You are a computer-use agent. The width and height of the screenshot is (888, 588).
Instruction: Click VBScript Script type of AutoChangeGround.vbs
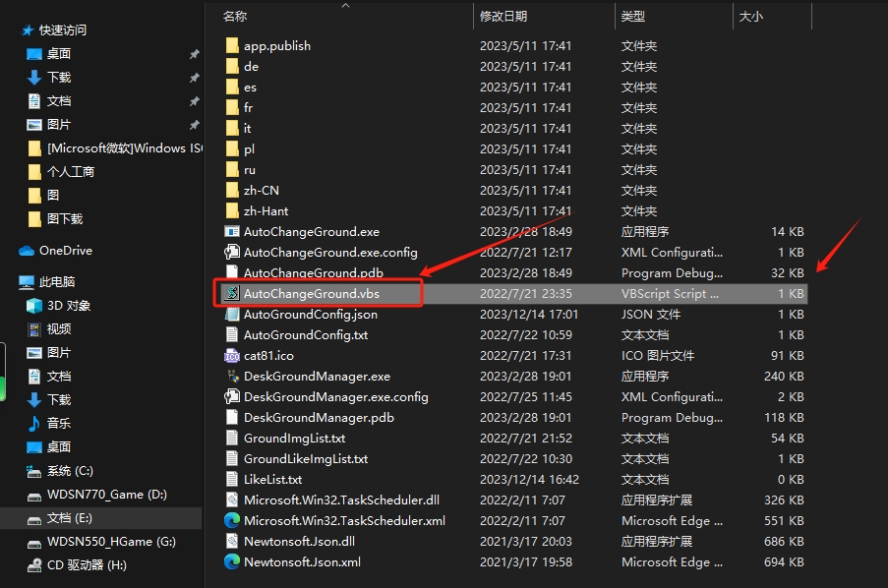(670, 293)
